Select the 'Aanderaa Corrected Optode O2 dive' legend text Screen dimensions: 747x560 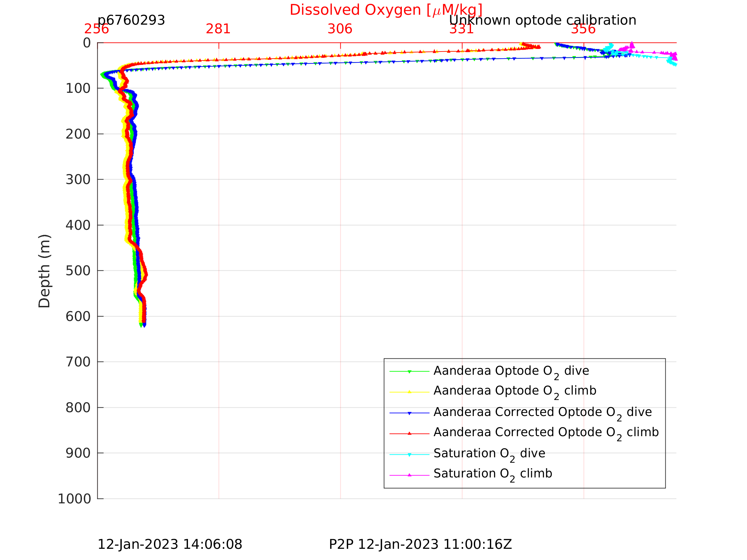click(x=542, y=412)
